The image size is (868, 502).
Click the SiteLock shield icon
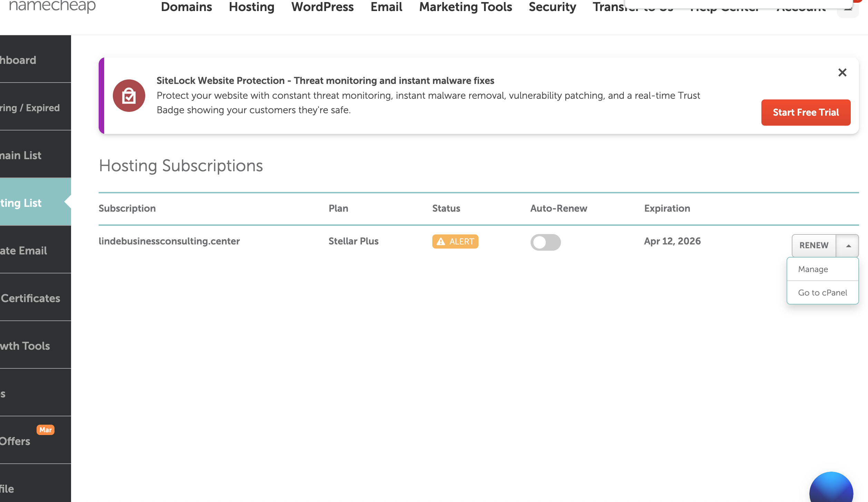(x=129, y=96)
